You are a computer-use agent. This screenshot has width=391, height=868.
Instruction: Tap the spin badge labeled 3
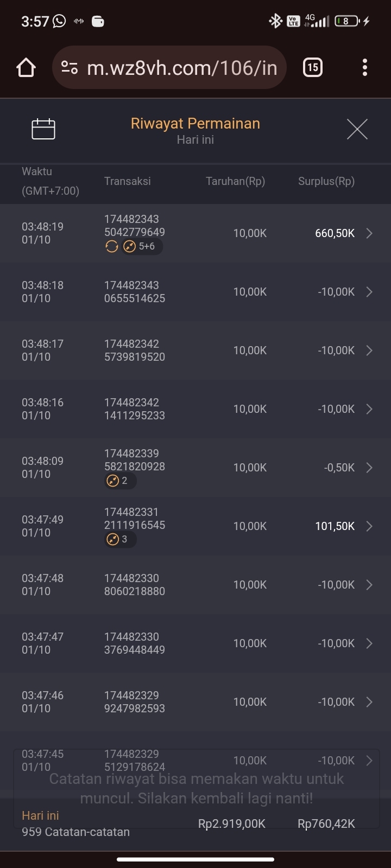click(x=119, y=539)
